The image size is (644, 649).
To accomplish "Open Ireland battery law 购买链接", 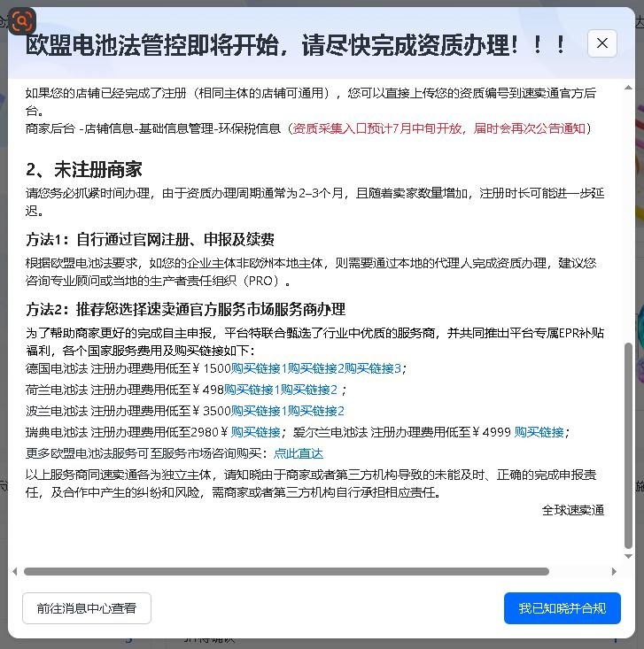I will click(539, 432).
